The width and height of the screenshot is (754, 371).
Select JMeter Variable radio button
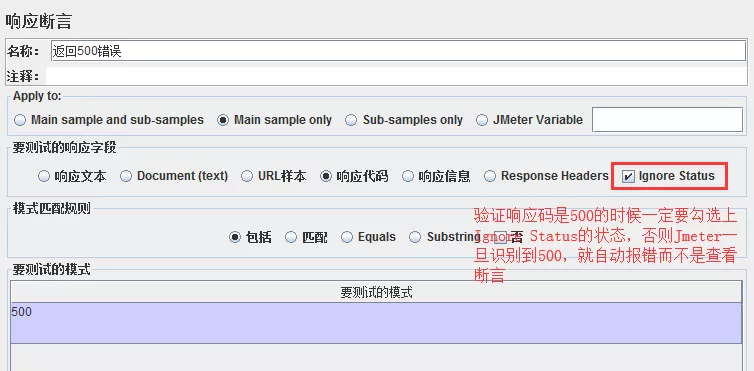coord(482,120)
